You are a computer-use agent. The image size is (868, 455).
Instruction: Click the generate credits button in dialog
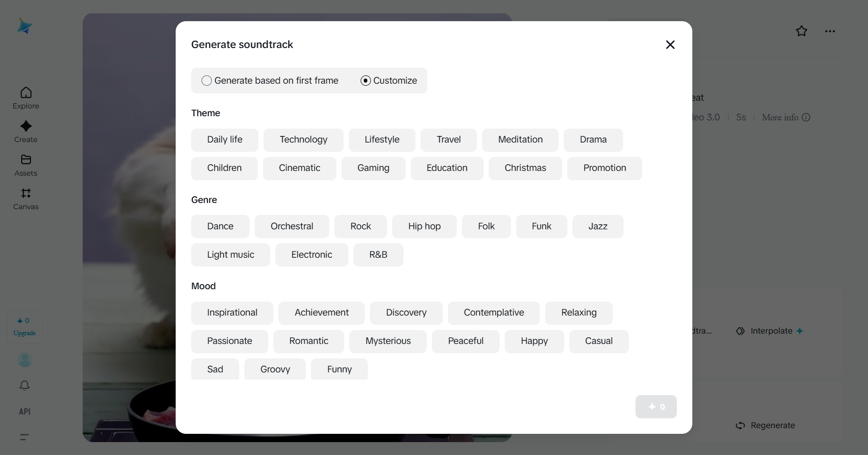pyautogui.click(x=656, y=407)
